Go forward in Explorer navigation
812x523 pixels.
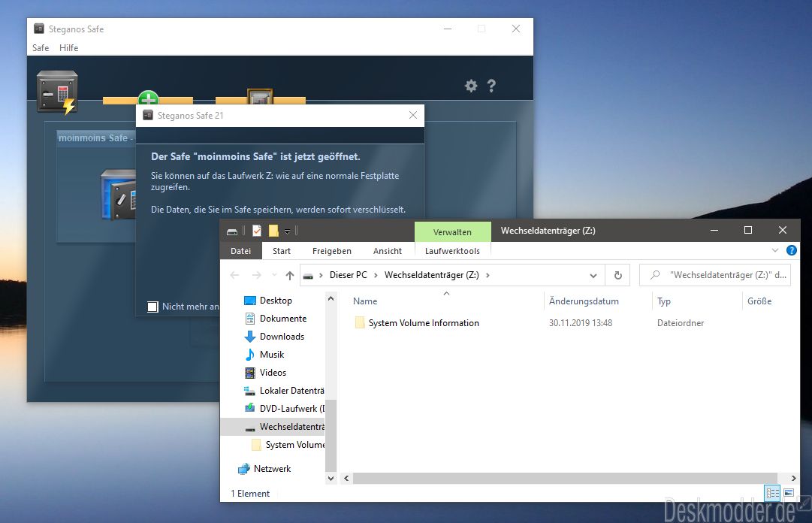click(256, 275)
